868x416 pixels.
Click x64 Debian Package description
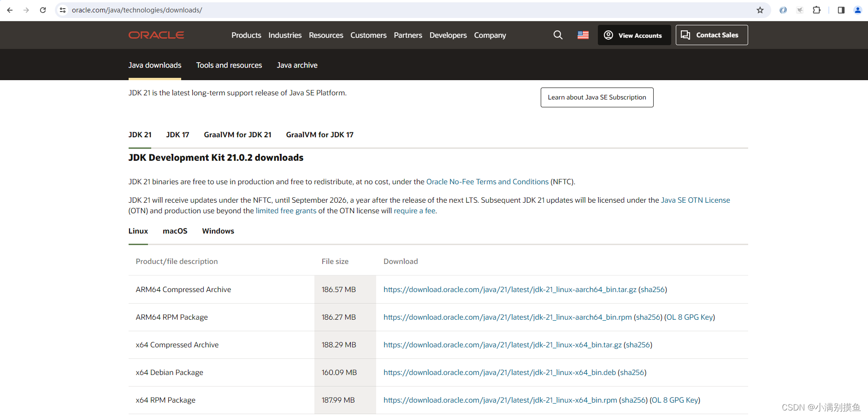[x=169, y=372]
